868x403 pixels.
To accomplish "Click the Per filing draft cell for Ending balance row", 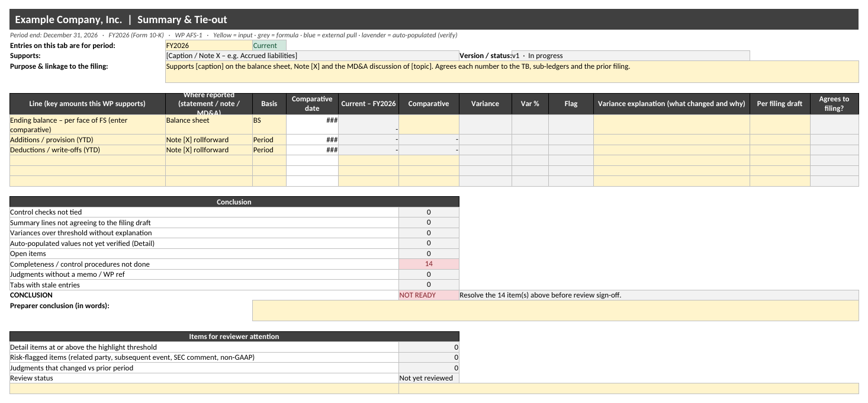I will pos(780,124).
